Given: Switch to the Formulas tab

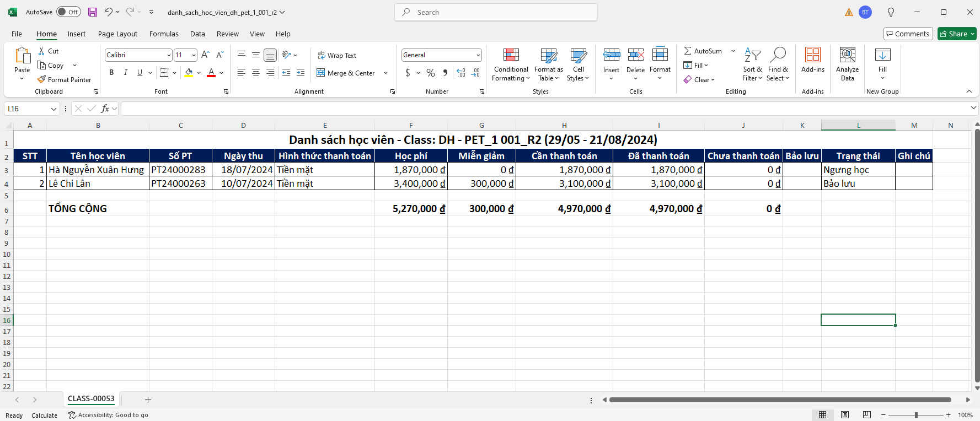Looking at the screenshot, I should click(164, 34).
